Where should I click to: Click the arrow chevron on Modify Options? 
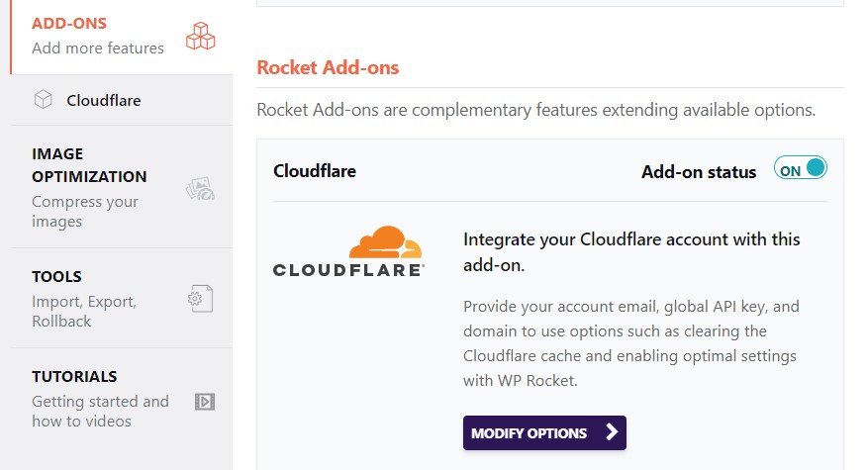(x=612, y=431)
